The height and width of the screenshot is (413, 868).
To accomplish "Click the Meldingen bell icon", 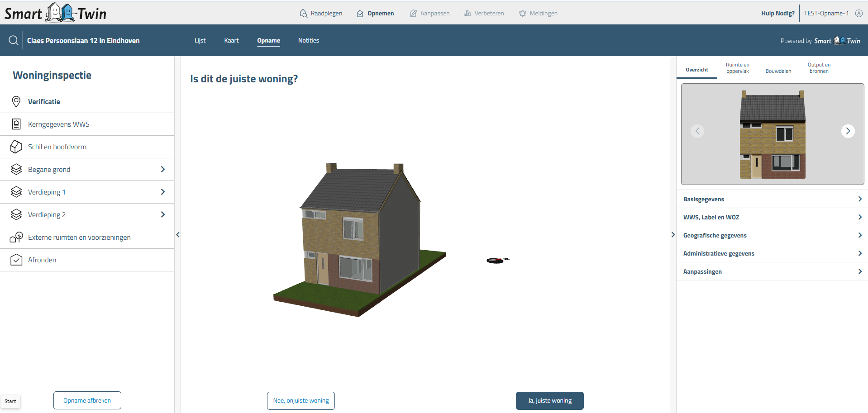I will (x=523, y=14).
